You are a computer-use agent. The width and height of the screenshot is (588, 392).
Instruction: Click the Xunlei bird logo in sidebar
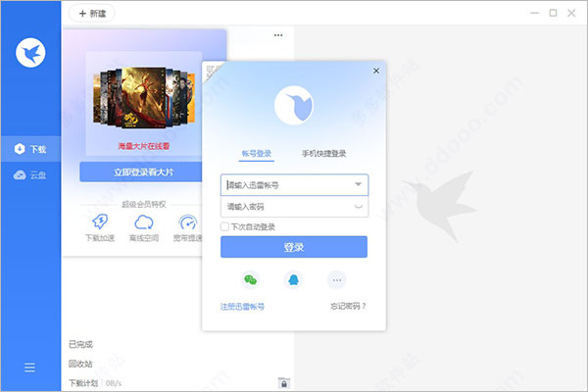30,53
